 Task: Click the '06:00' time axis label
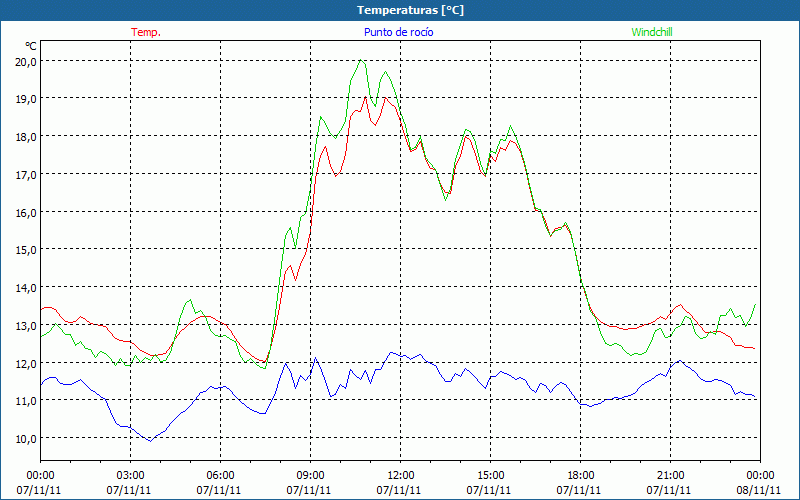pyautogui.click(x=220, y=476)
